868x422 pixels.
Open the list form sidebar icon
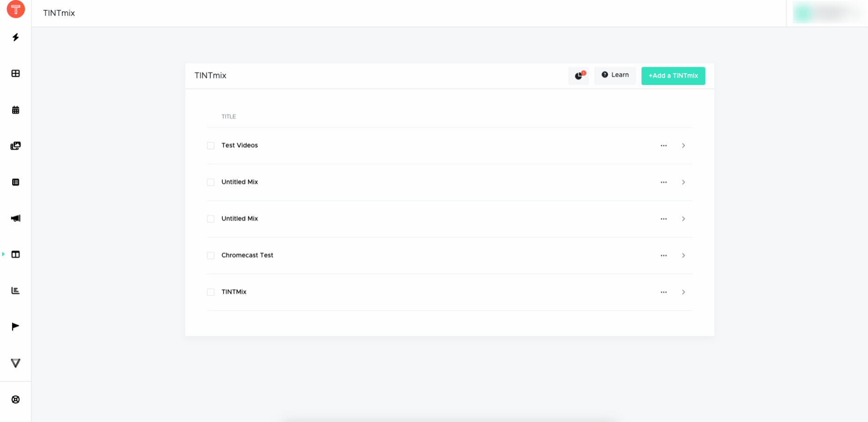click(15, 182)
